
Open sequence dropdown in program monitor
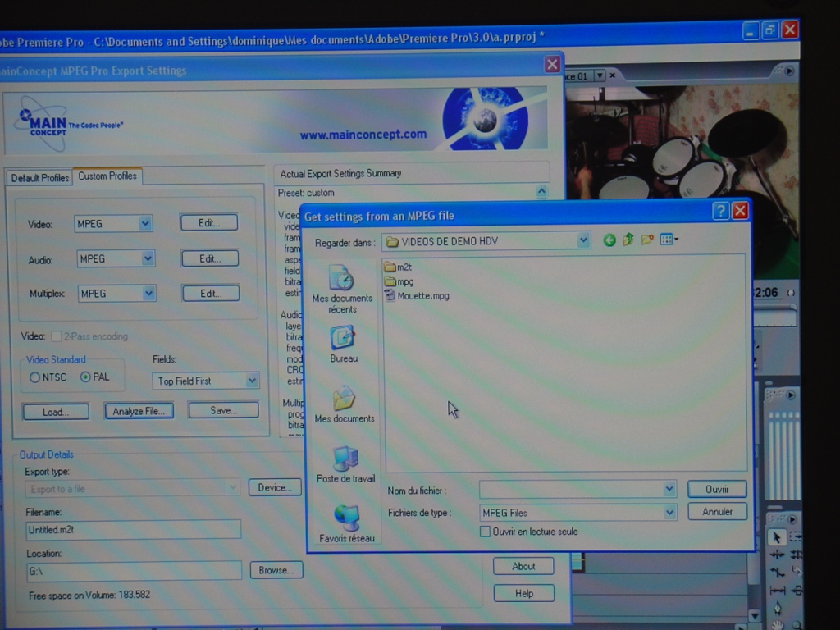click(600, 75)
